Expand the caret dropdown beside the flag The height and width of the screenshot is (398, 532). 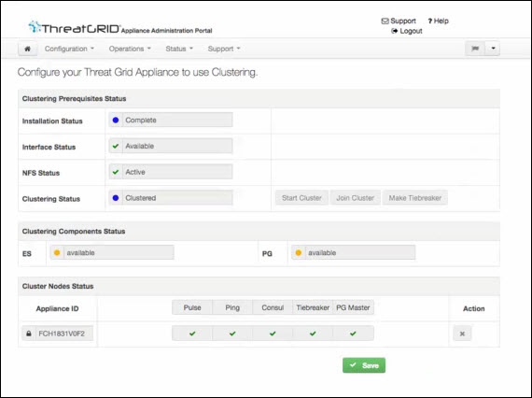pyautogui.click(x=493, y=49)
